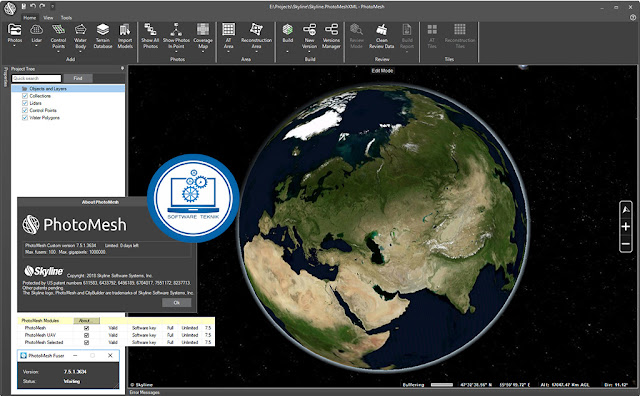Expand the Reconstruction Area dropdown arrow

pos(256,52)
